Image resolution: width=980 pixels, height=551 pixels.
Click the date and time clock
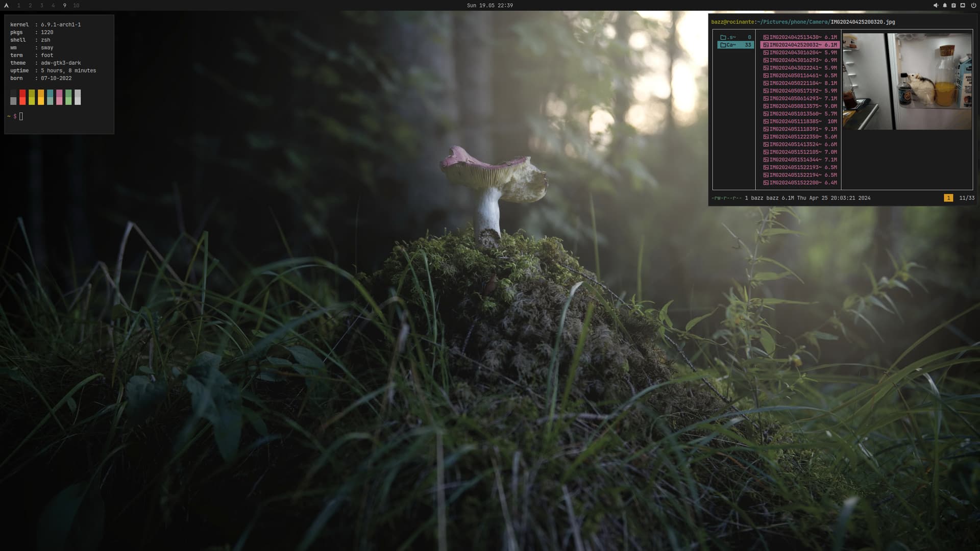coord(489,5)
